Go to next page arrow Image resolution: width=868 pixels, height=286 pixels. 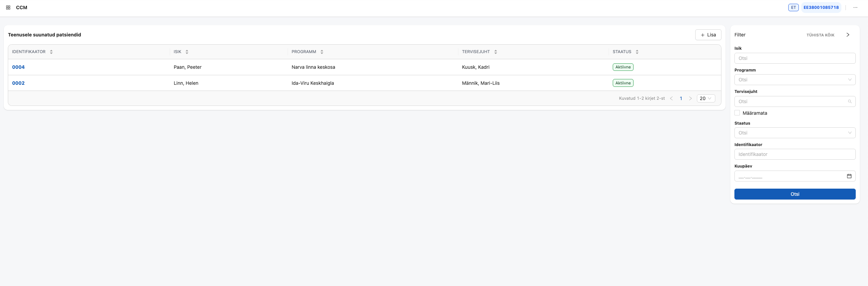[x=690, y=98]
